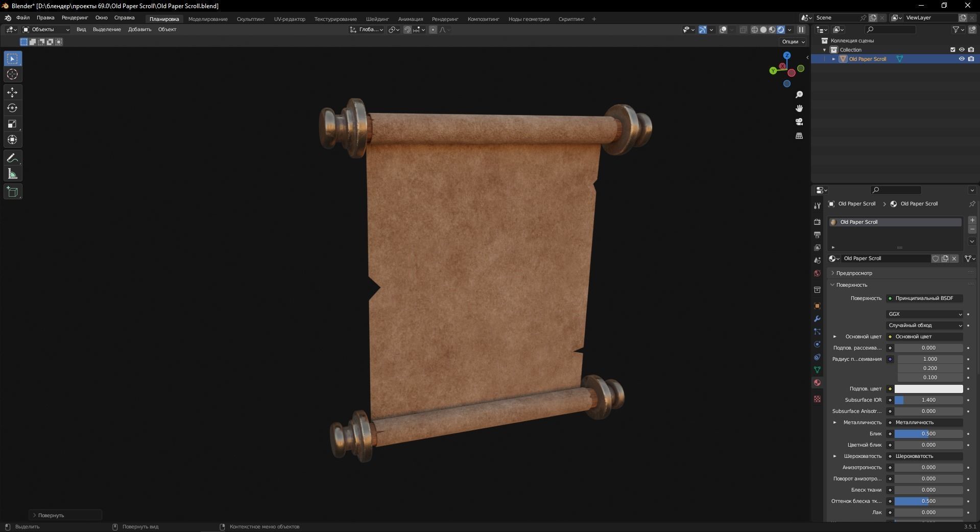Expand the Metallic section arrow
This screenshot has height=532, width=980.
pyautogui.click(x=834, y=423)
